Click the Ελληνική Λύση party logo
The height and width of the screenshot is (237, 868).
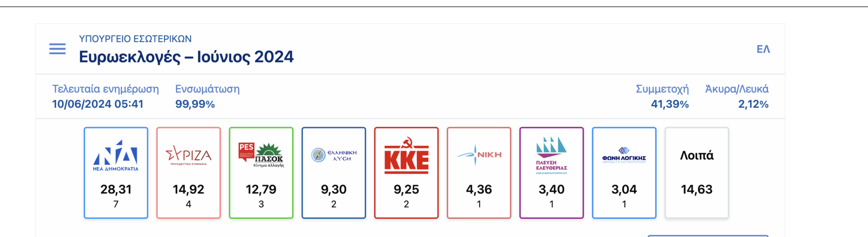tap(334, 155)
